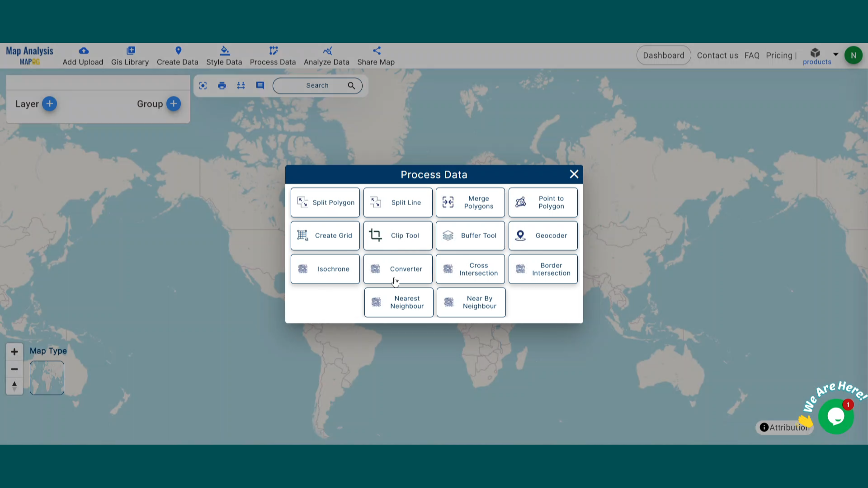
Task: Select the Isochrone tool
Action: (325, 269)
